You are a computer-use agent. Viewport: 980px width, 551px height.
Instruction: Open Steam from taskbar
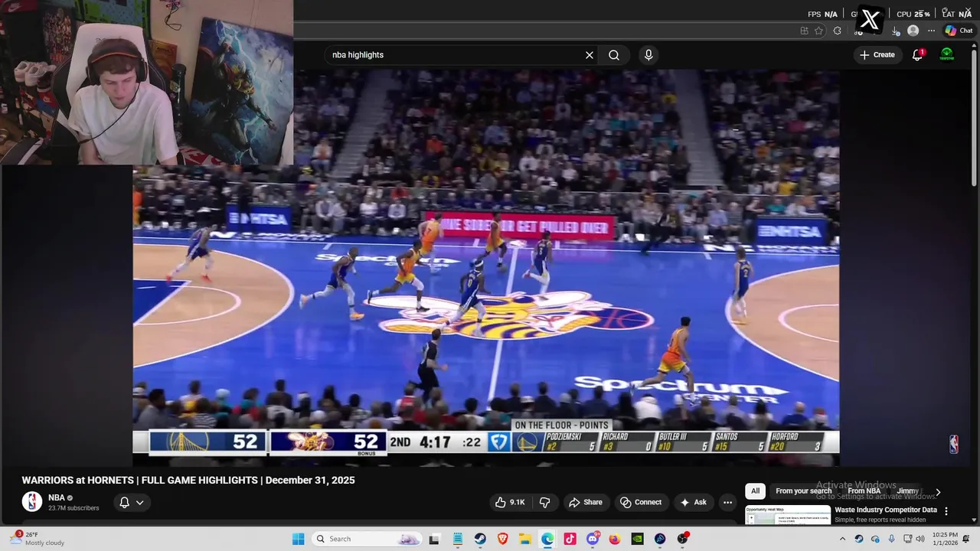click(480, 539)
